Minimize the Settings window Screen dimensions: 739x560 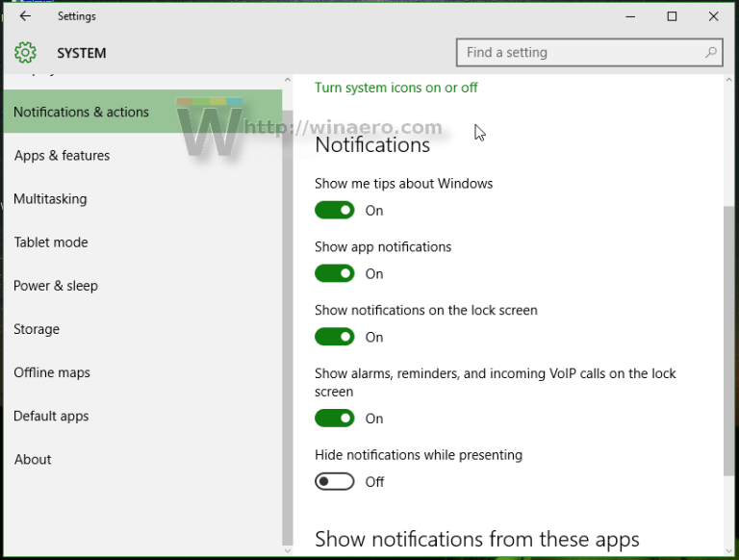click(x=630, y=16)
